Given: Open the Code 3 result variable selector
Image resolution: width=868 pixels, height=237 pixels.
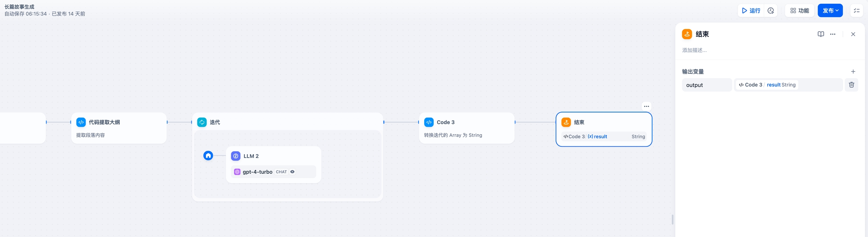Looking at the screenshot, I should 788,85.
